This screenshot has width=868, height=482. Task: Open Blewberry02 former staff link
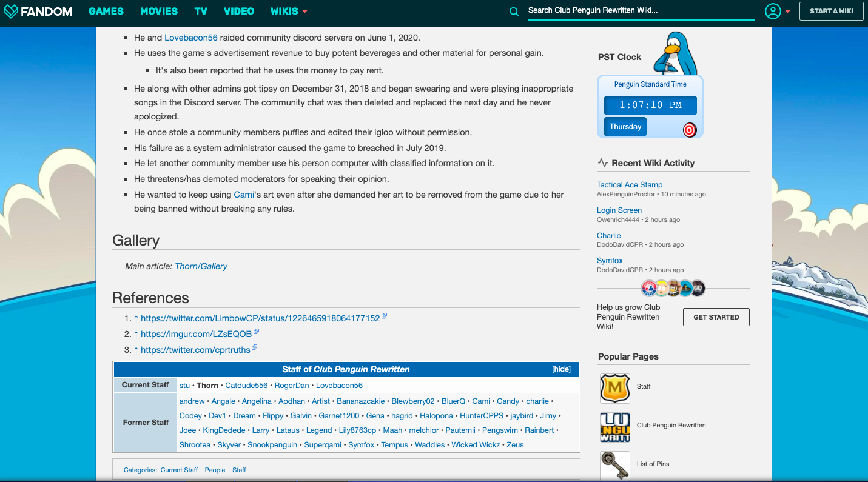click(413, 401)
